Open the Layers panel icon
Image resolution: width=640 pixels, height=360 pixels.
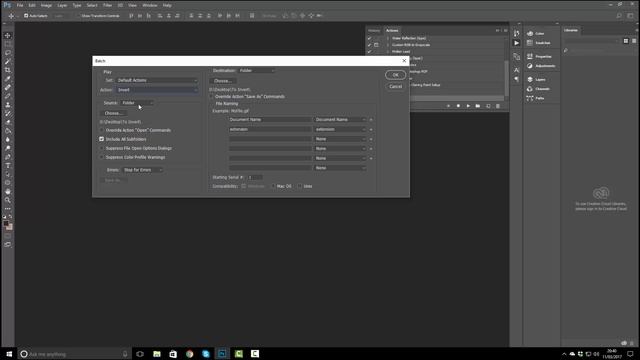(x=530, y=80)
